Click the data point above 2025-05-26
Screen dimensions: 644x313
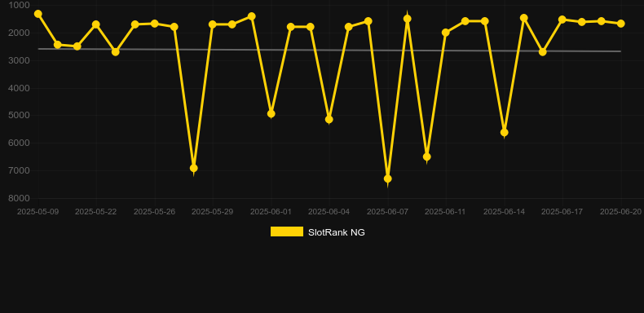[x=154, y=24]
